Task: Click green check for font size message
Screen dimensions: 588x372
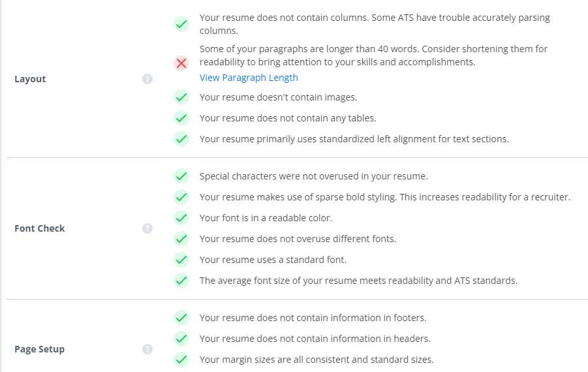Action: 181,281
